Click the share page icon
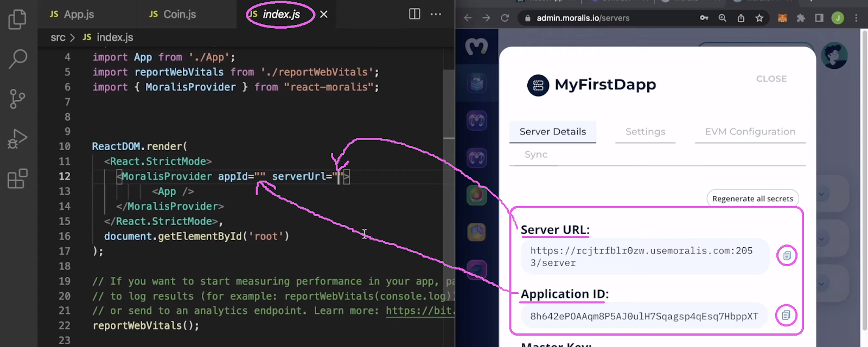The height and width of the screenshot is (347, 868). (741, 18)
